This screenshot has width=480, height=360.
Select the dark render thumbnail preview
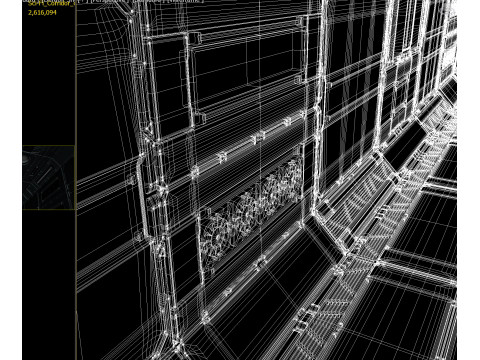(48, 178)
